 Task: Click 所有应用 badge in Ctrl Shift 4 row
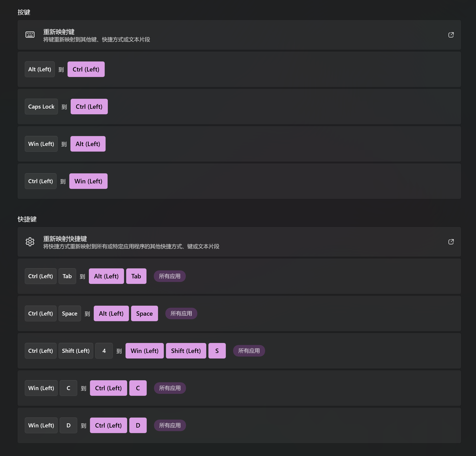coord(249,351)
